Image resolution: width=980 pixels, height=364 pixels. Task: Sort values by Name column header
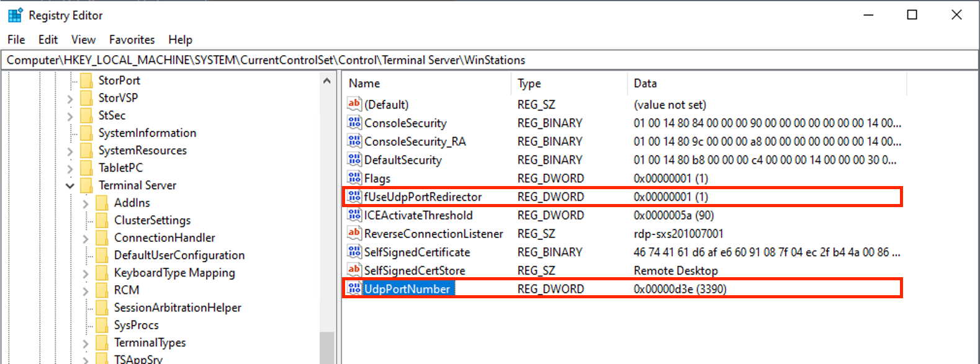[x=364, y=83]
